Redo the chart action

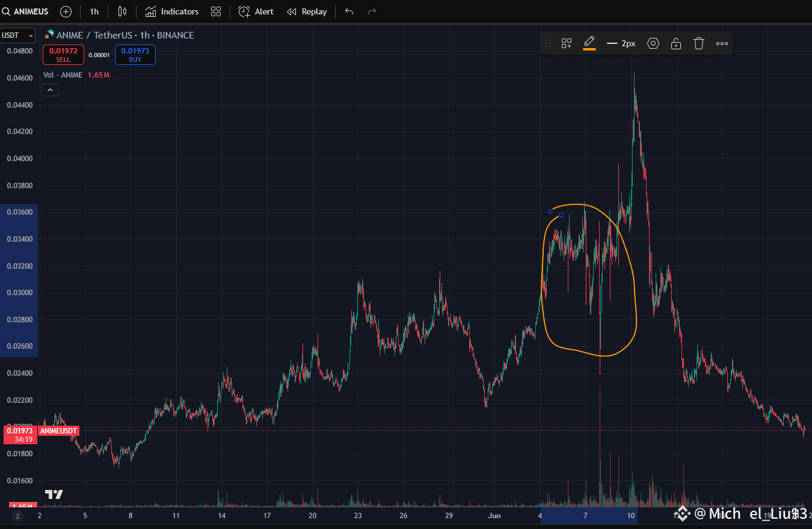coord(372,11)
